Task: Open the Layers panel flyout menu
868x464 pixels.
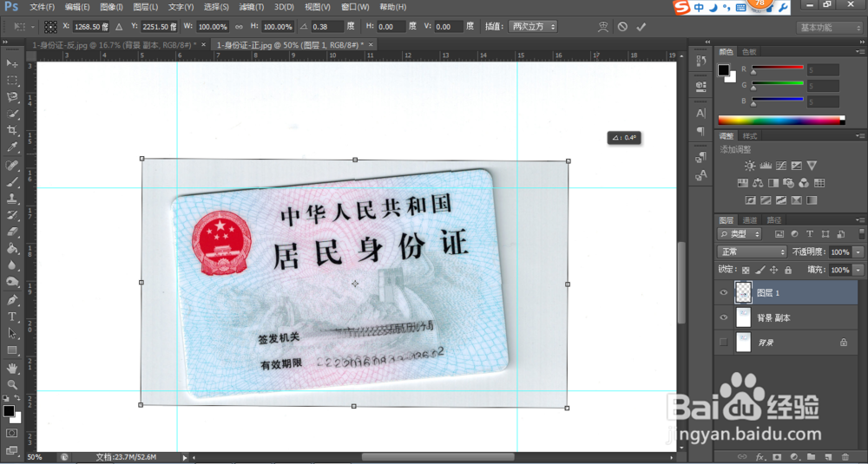Action: coord(858,219)
